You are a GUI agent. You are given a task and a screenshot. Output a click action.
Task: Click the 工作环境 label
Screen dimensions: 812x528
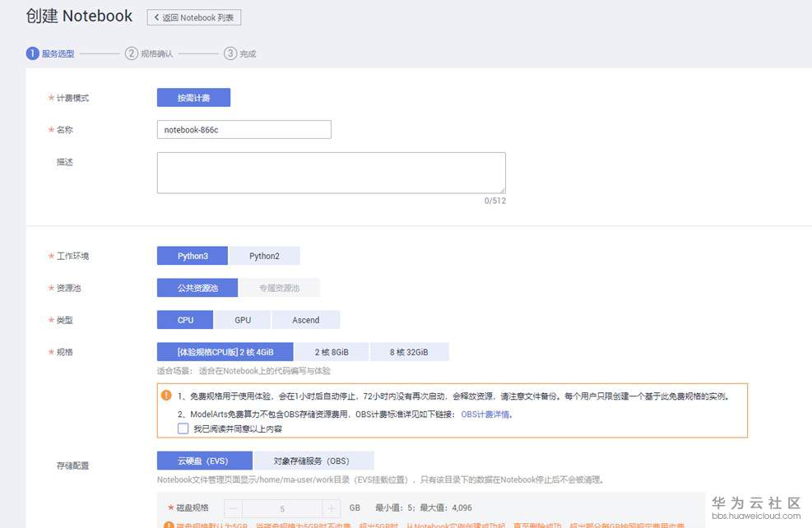(x=72, y=257)
